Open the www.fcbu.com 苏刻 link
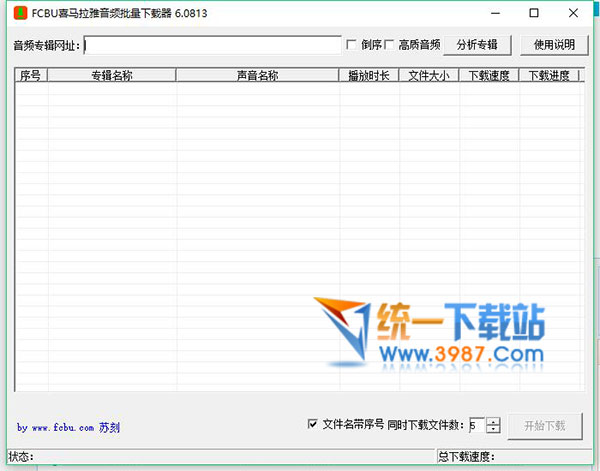The image size is (600, 471). pyautogui.click(x=69, y=428)
